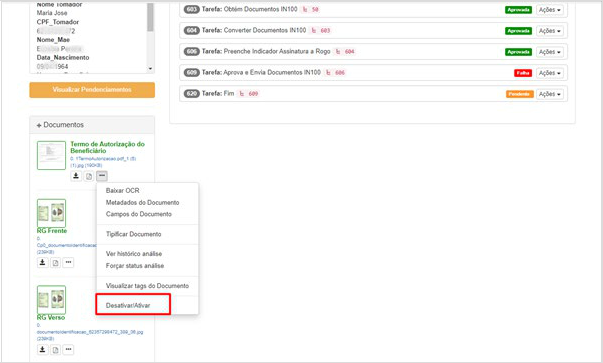The height and width of the screenshot is (363, 603).
Task: Click Aprovada badge on Converter Documentos task
Action: pyautogui.click(x=518, y=31)
